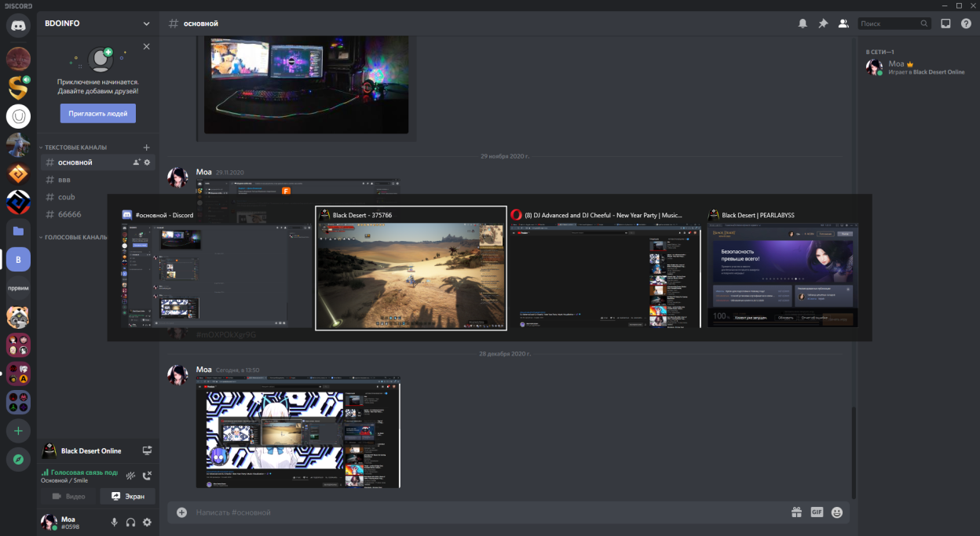This screenshot has width=980, height=536.
Task: Open Black Desert Online activity entry
Action: [x=91, y=451]
